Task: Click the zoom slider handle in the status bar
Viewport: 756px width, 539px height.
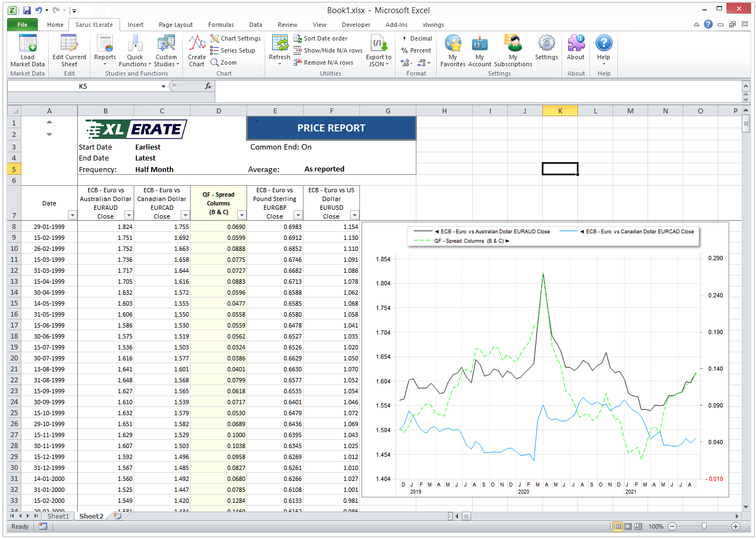Action: coord(704,526)
